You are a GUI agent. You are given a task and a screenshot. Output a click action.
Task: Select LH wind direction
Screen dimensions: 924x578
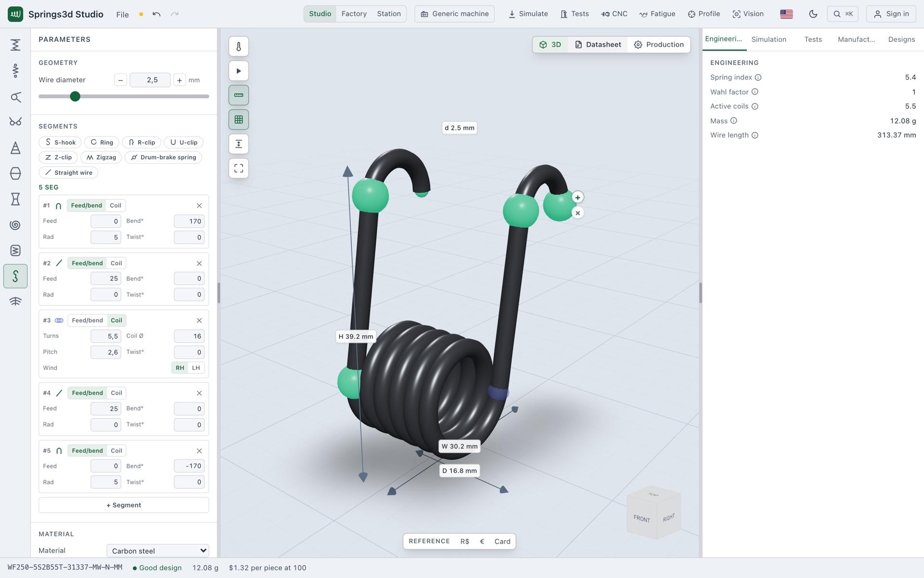pyautogui.click(x=196, y=368)
